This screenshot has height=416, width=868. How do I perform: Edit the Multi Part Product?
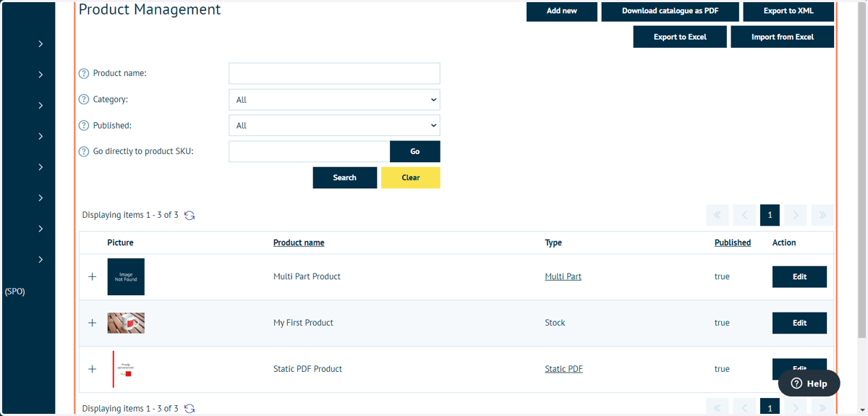(x=799, y=277)
